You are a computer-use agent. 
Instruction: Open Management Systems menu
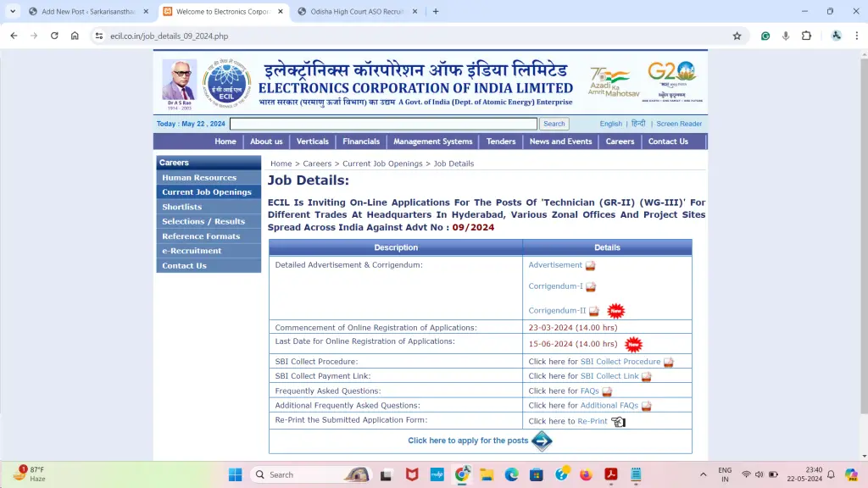coord(433,141)
